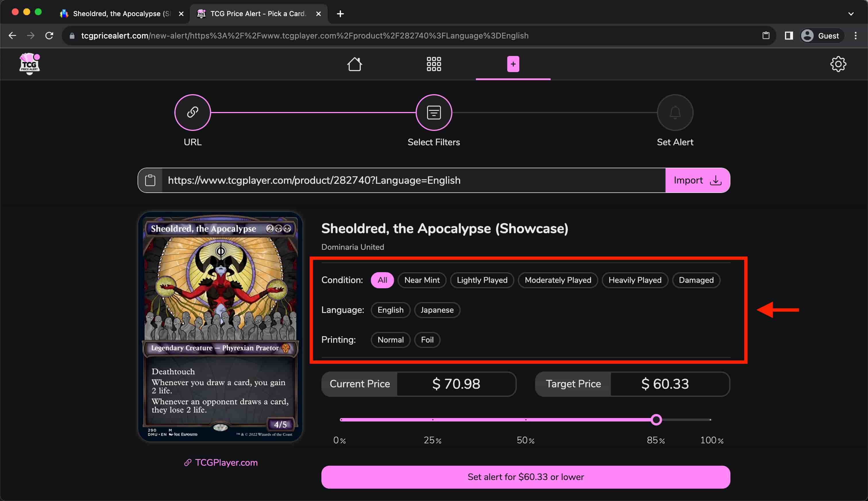Switch to TCG Price Alert tab

[258, 14]
